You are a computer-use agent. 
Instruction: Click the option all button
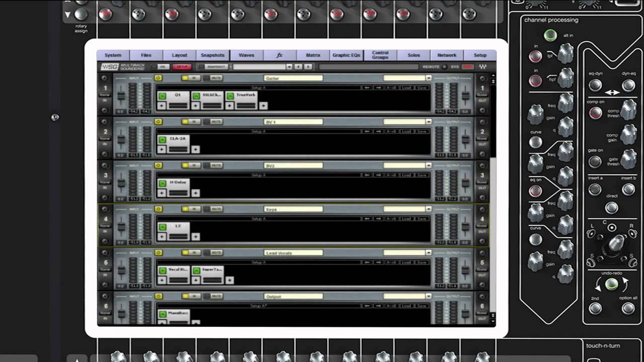(628, 308)
